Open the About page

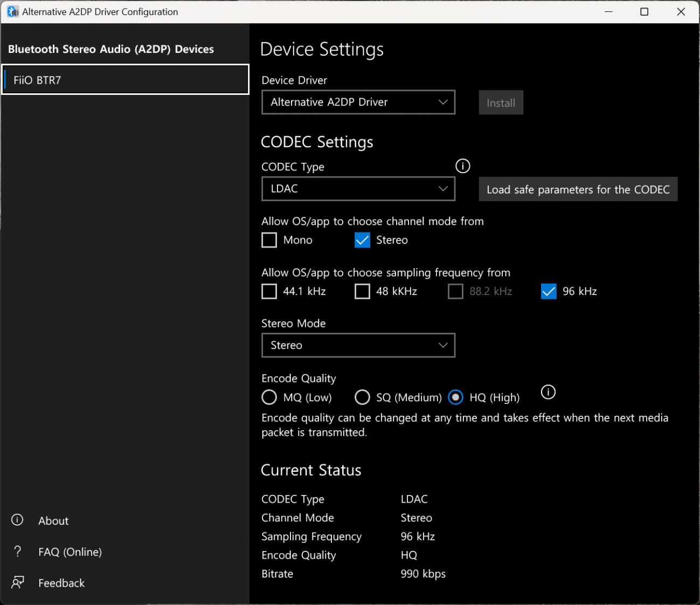(x=53, y=521)
